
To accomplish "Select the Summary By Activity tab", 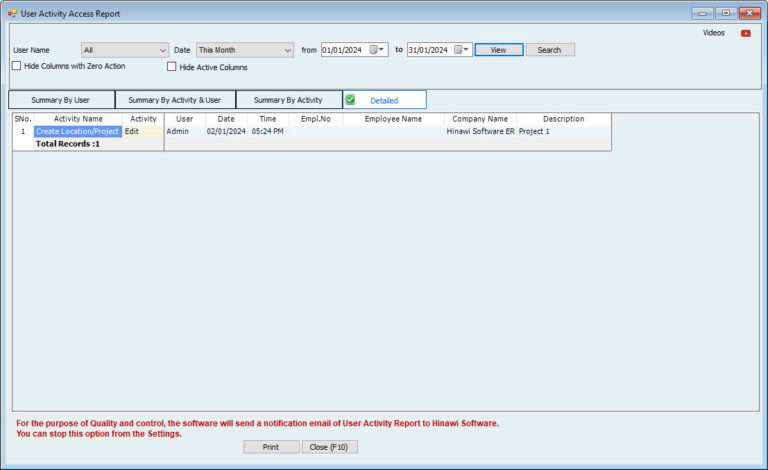I will click(288, 100).
